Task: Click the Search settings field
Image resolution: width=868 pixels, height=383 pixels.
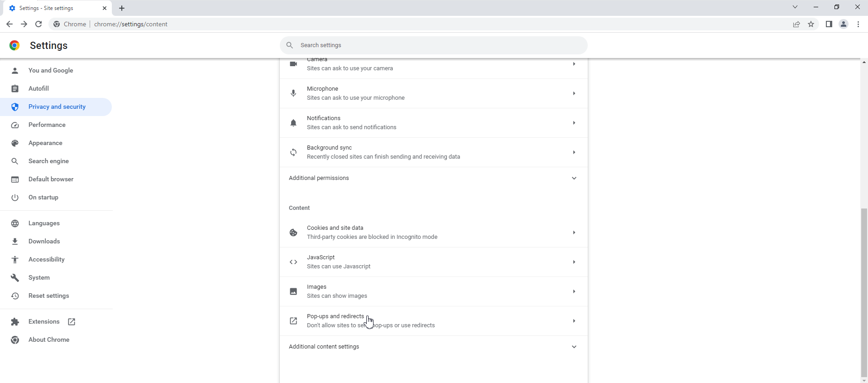Action: 433,45
